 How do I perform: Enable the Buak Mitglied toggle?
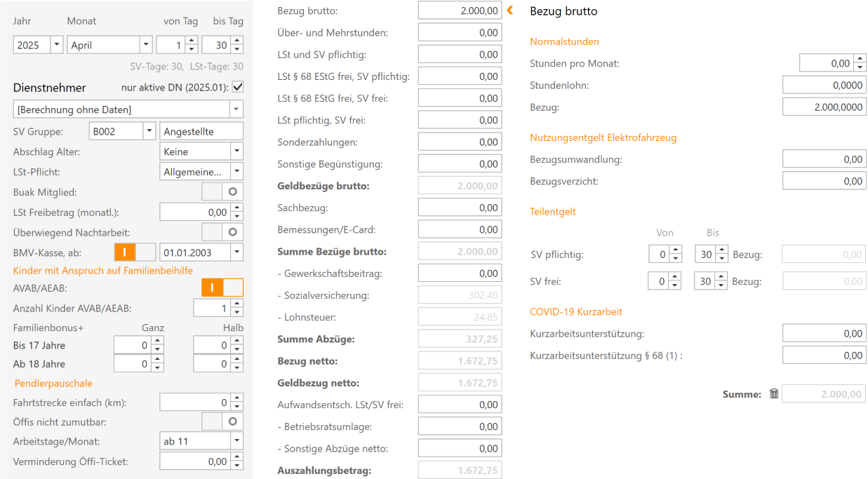tap(222, 191)
